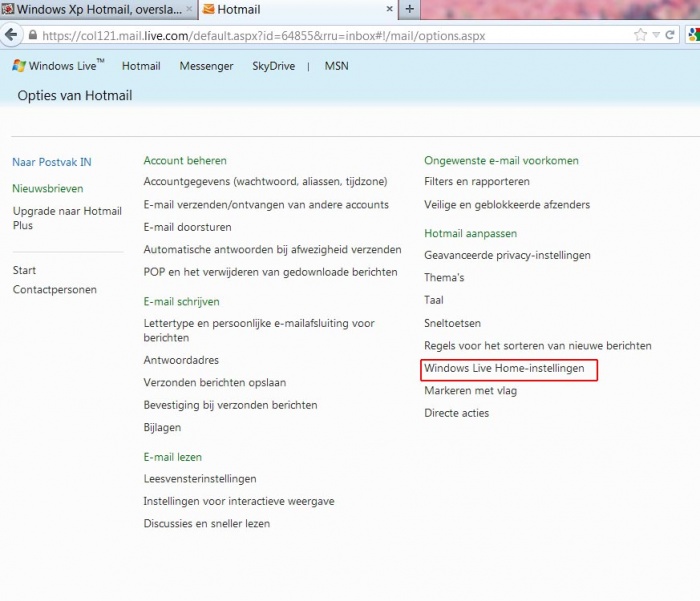Go to Naar Postvak IN
The width and height of the screenshot is (700, 601).
point(52,162)
